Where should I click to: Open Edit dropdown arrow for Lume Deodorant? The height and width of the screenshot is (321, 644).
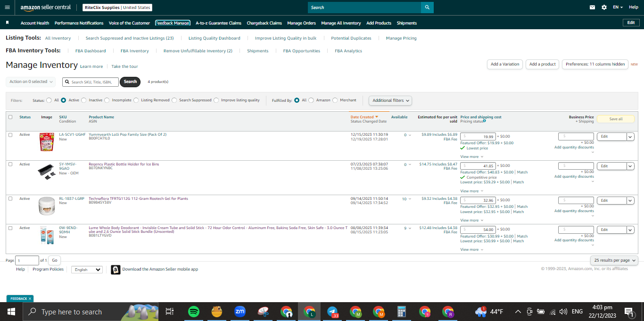pyautogui.click(x=630, y=230)
